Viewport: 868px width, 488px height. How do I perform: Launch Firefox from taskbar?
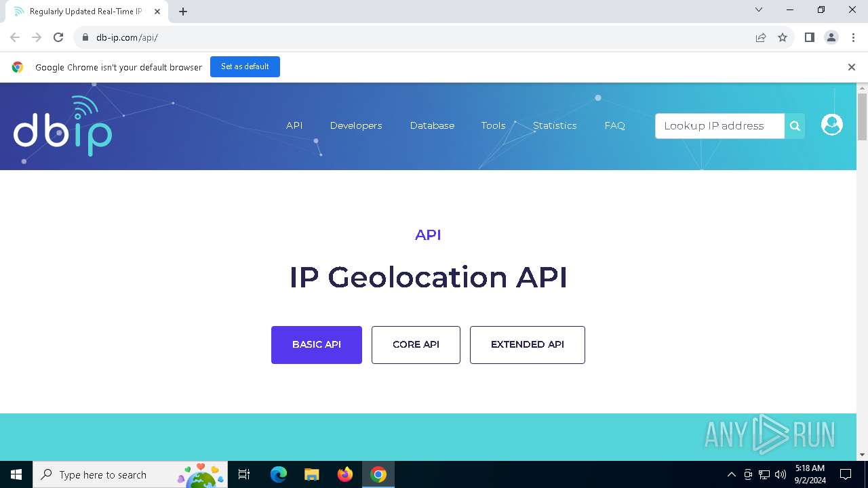point(345,474)
